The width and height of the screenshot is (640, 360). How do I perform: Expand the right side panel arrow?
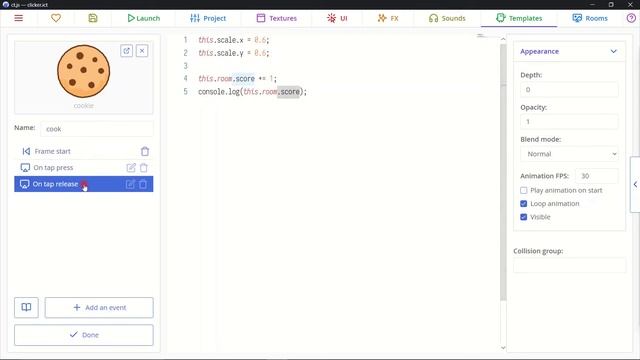pos(635,184)
